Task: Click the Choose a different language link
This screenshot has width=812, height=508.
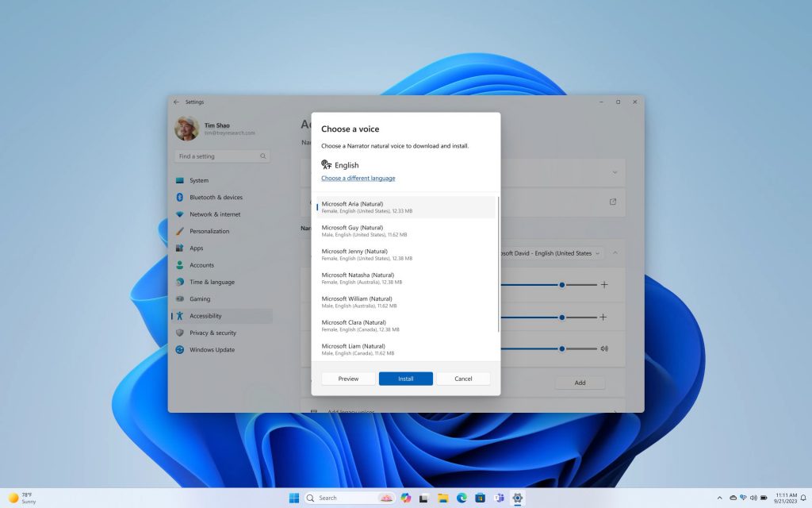Action: 358,178
